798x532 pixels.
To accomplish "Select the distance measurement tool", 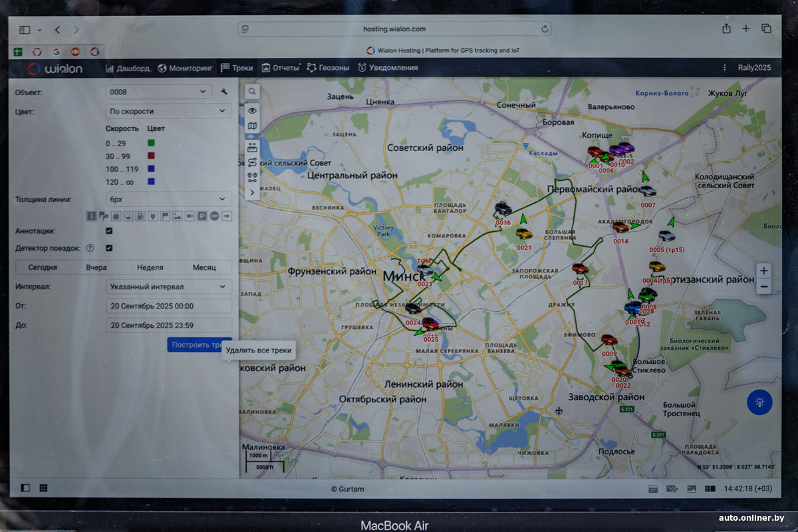I will pyautogui.click(x=253, y=148).
